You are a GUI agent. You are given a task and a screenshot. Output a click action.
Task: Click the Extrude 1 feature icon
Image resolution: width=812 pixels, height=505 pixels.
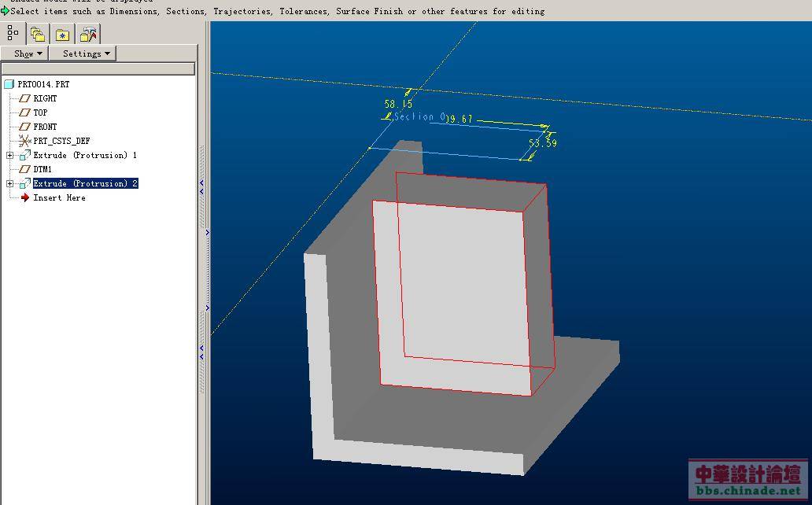click(x=25, y=155)
